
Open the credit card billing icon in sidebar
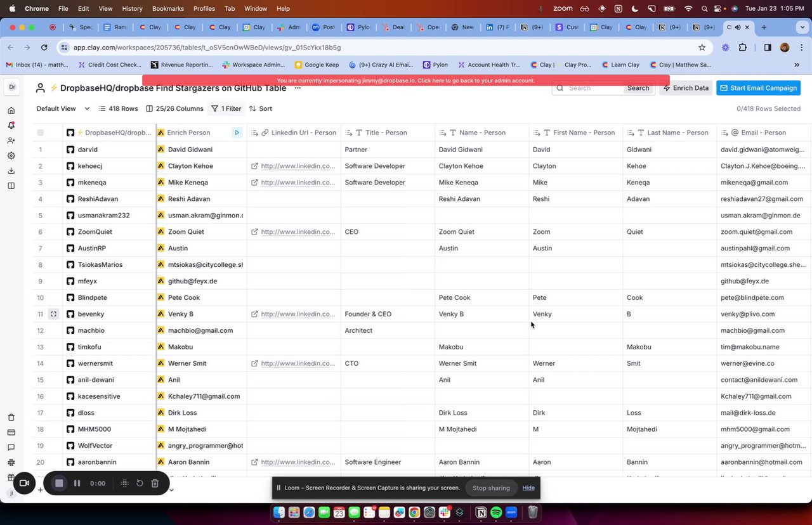(11, 432)
